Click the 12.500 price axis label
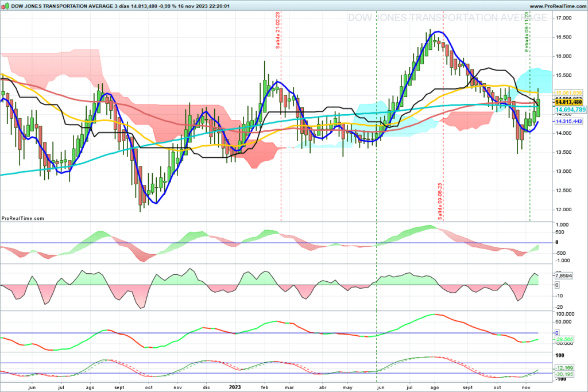588x392 pixels. pyautogui.click(x=564, y=191)
